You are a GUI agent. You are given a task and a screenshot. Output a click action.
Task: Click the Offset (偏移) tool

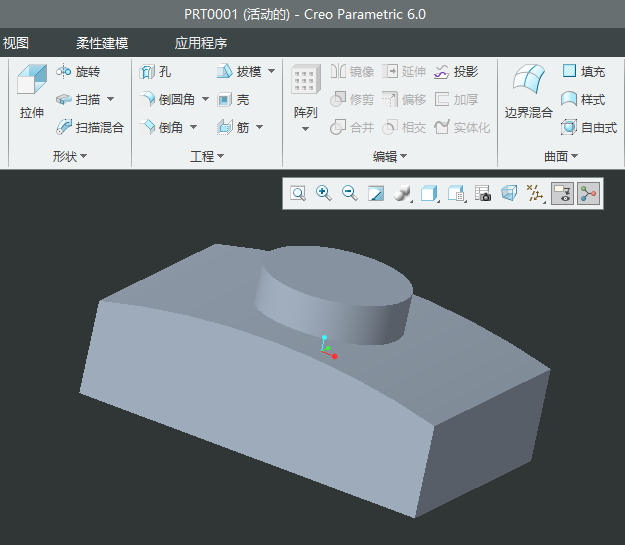pyautogui.click(x=404, y=99)
